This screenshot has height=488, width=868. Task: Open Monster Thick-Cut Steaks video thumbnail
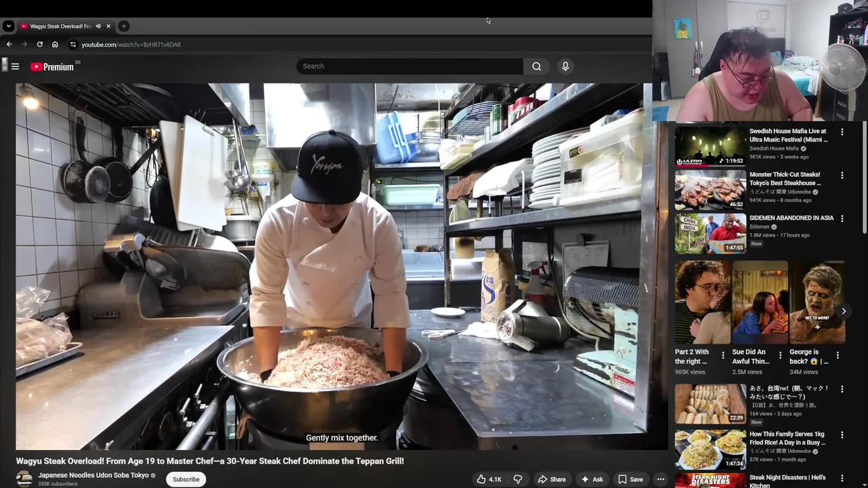pyautogui.click(x=710, y=190)
